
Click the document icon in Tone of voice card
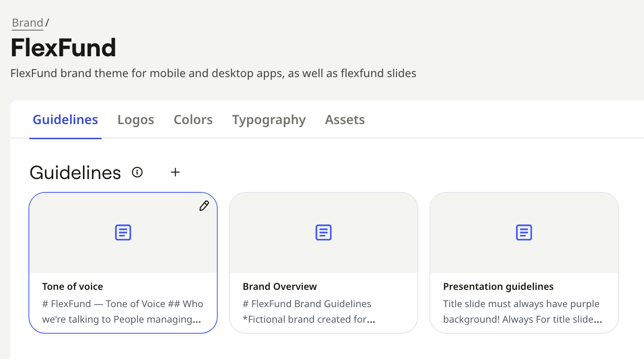123,232
